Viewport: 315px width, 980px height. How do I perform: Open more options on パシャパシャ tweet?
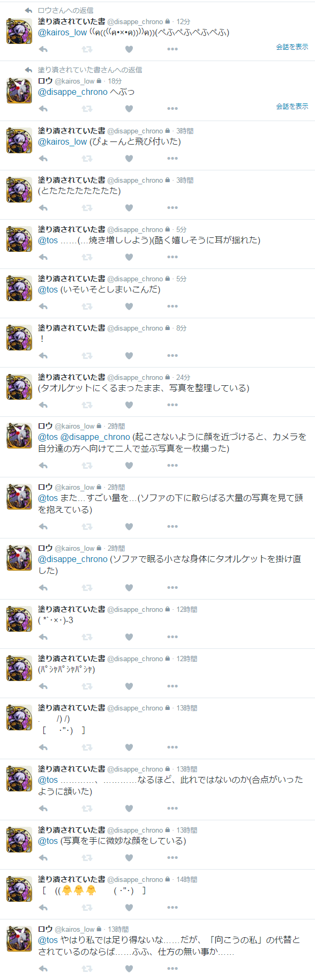click(x=172, y=686)
